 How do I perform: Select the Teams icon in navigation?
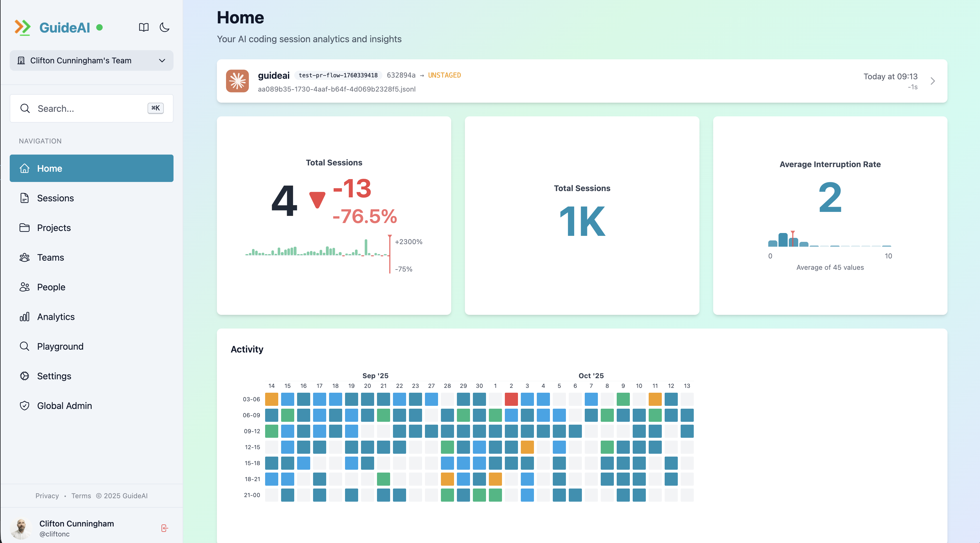click(x=24, y=257)
